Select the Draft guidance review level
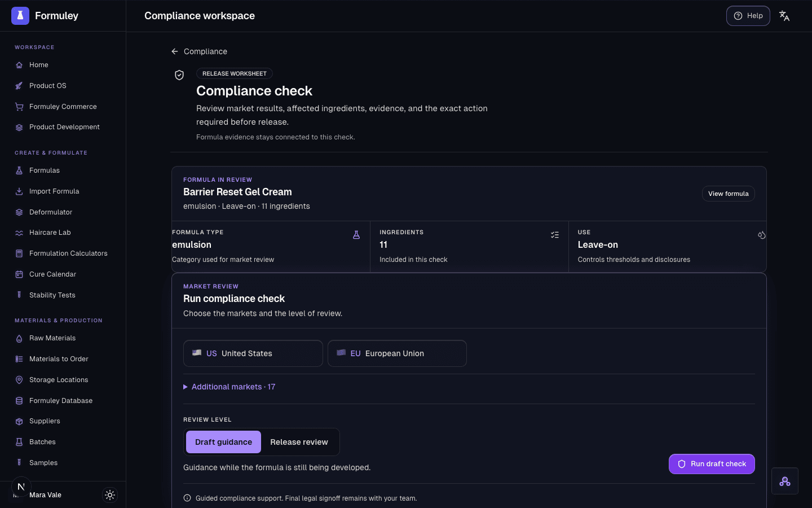This screenshot has width=812, height=508. (223, 442)
